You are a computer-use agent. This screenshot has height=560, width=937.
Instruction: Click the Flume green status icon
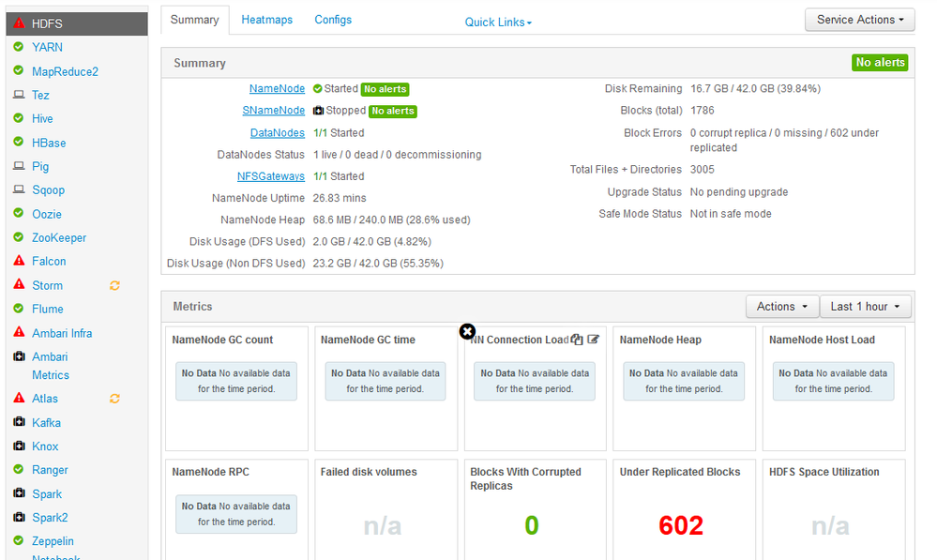pyautogui.click(x=19, y=309)
